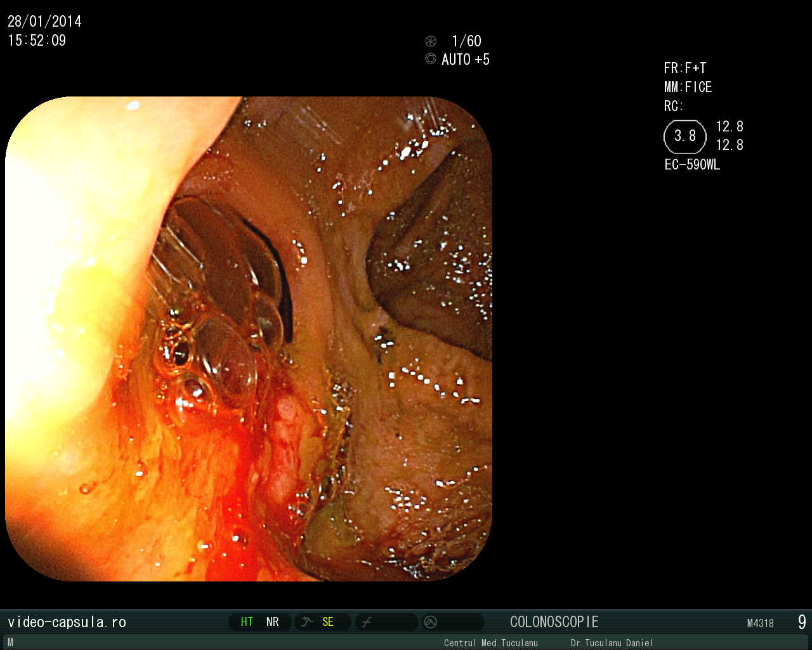Click the curve icon left of SE

(x=308, y=622)
